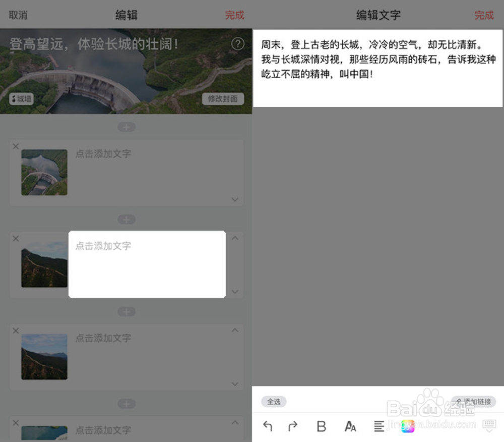This screenshot has height=442, width=504.
Task: Open the dam reservoir thumbnail in the first card
Action: click(44, 173)
